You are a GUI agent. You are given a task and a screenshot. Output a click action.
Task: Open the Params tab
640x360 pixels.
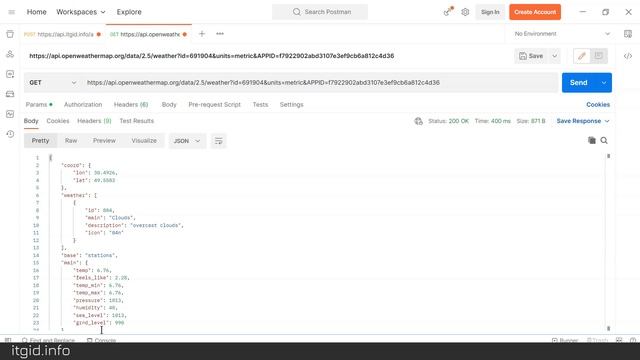point(39,104)
